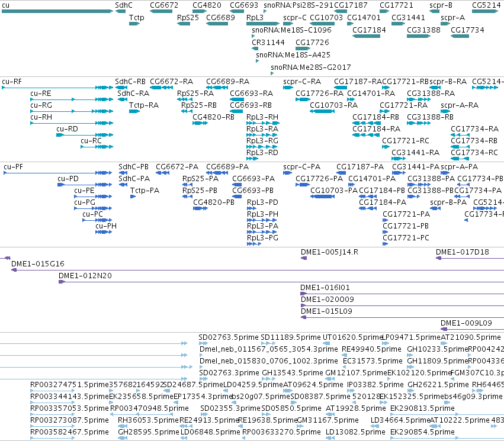504x441 pixels.
Task: Click EST Dmel_neb_011567_0565_3054.3prime label
Action: click(269, 349)
